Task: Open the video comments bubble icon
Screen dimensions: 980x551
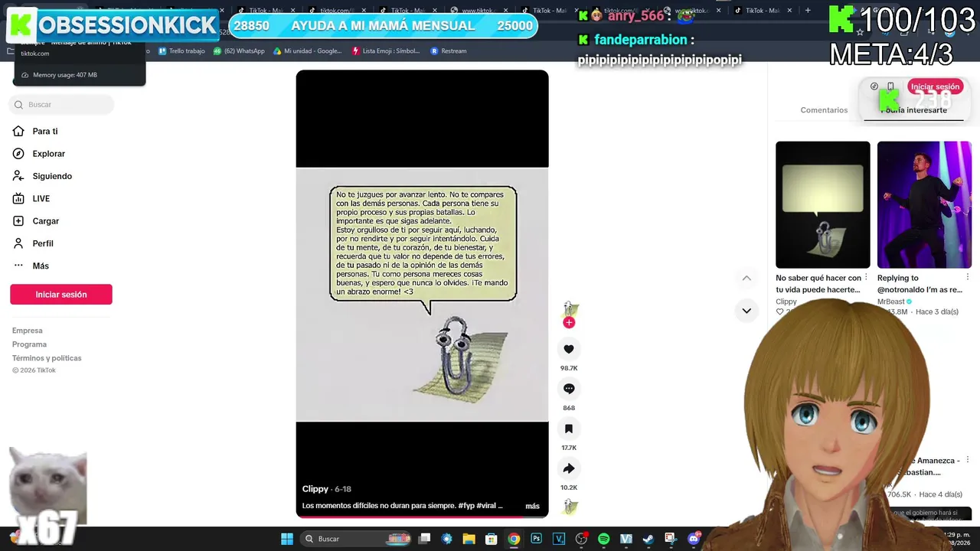Action: pyautogui.click(x=569, y=389)
